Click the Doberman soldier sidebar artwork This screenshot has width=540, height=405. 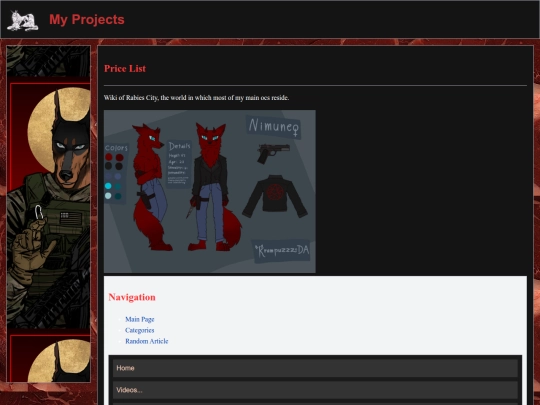click(x=49, y=214)
